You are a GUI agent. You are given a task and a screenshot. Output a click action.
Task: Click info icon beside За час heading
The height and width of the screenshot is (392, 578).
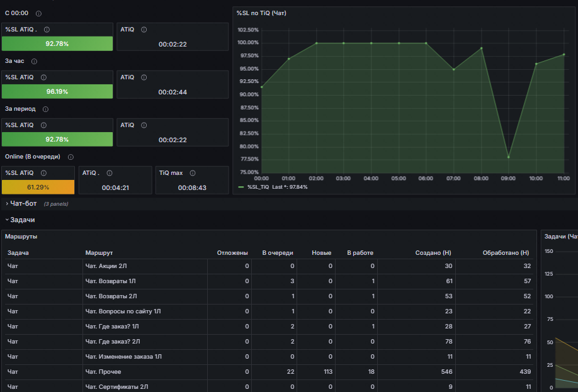(34, 62)
